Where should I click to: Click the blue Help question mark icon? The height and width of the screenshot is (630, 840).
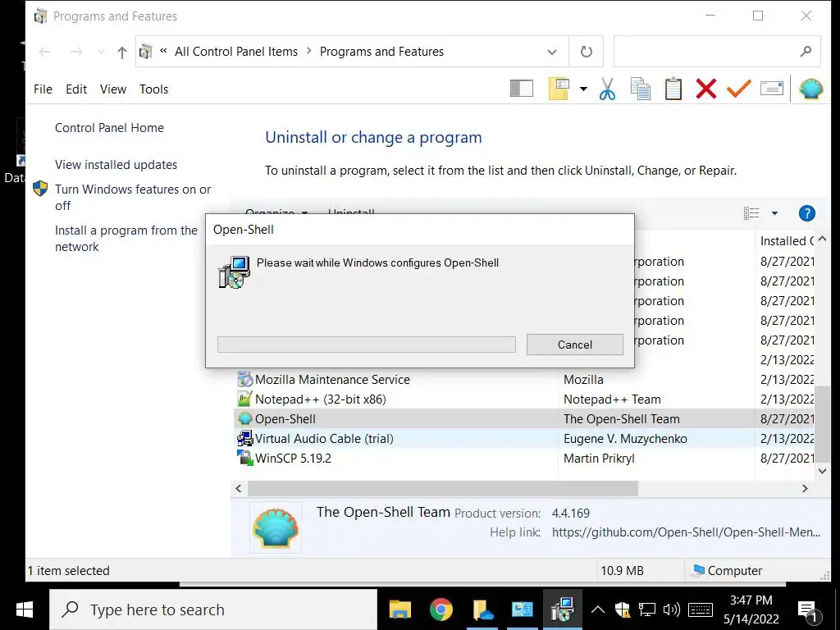point(807,213)
